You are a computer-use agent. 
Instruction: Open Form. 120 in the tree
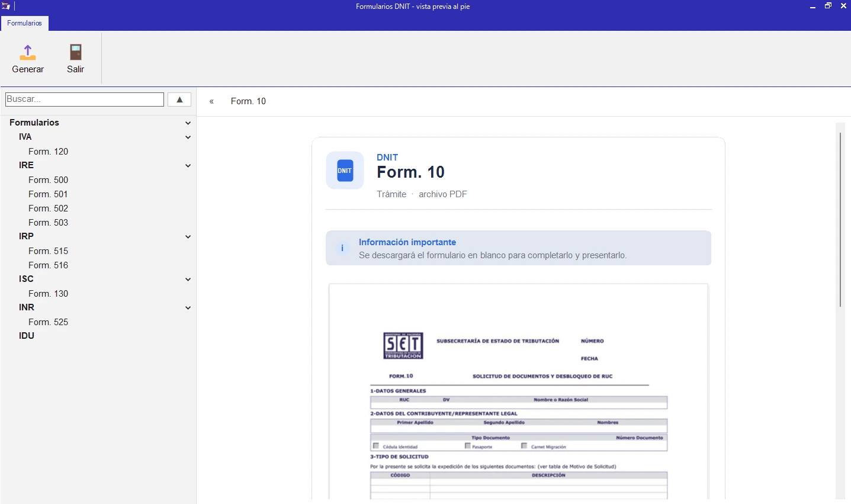(49, 152)
